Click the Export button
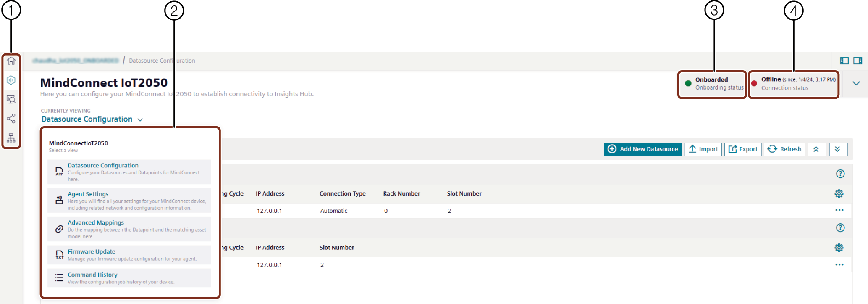The image size is (868, 304). [743, 149]
